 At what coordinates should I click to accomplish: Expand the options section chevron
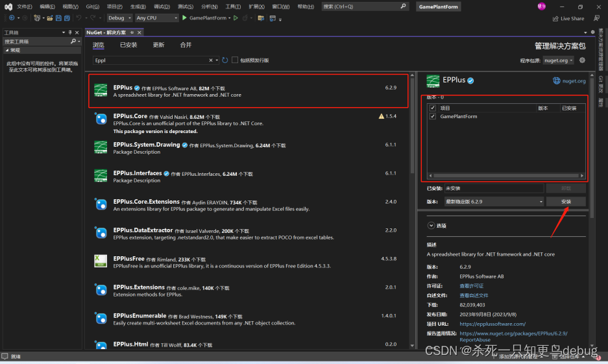[431, 225]
